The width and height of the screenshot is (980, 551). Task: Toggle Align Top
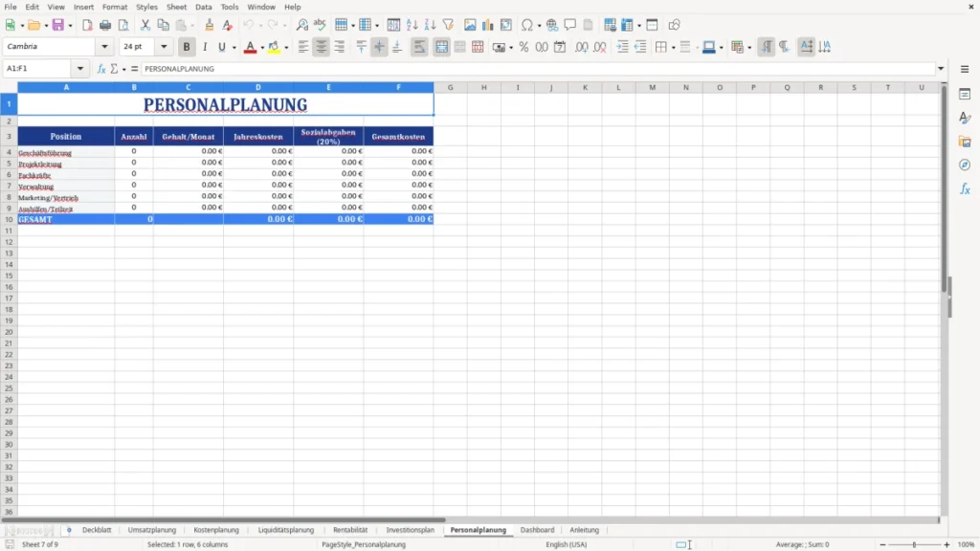click(361, 47)
